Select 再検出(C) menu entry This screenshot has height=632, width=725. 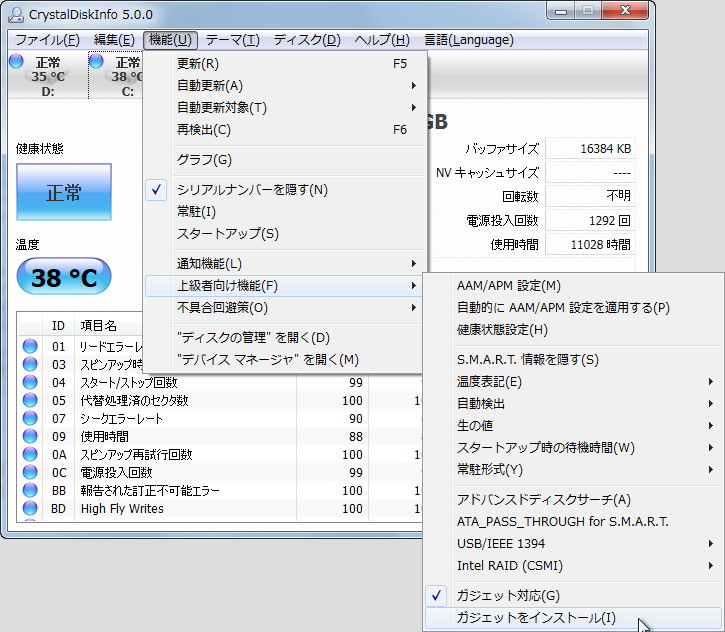(284, 130)
